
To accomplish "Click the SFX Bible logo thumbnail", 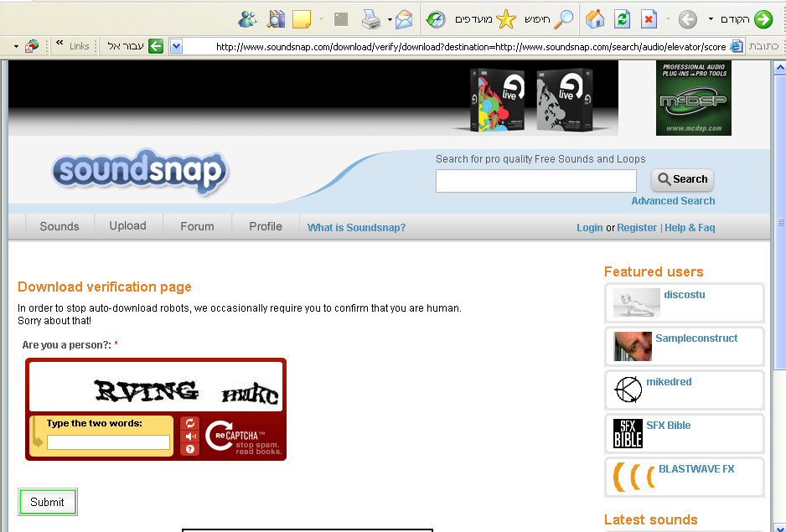I will [x=628, y=433].
